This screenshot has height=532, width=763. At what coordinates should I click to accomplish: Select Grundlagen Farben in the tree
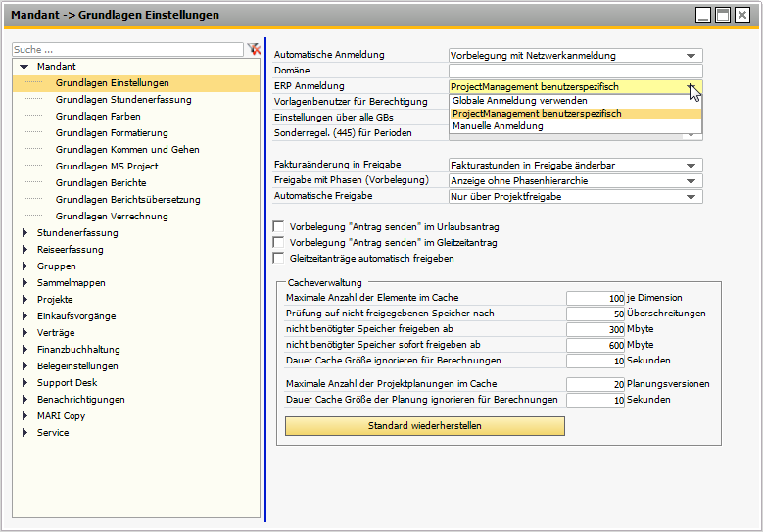click(96, 116)
